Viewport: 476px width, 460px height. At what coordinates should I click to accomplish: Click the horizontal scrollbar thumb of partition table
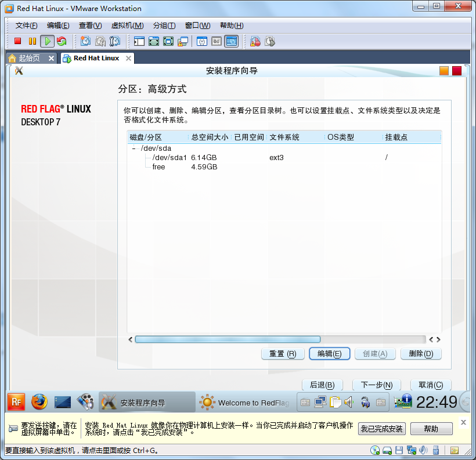(x=228, y=339)
